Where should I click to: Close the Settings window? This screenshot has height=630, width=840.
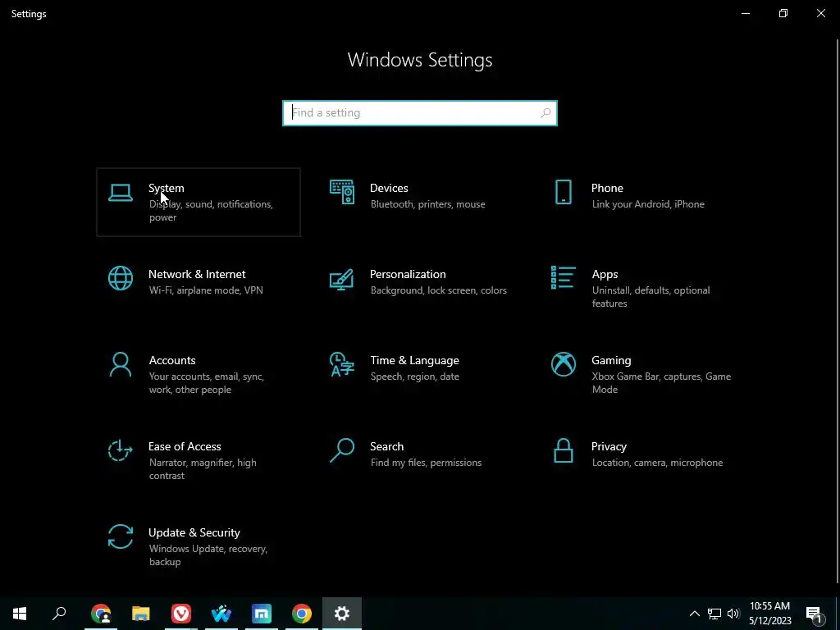pyautogui.click(x=820, y=13)
